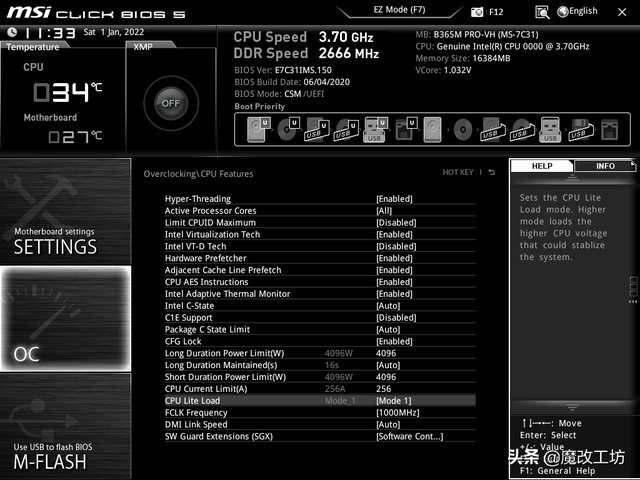Screen dimensions: 640x480
Task: Select the UEFI network boot device icon
Action: point(406,129)
